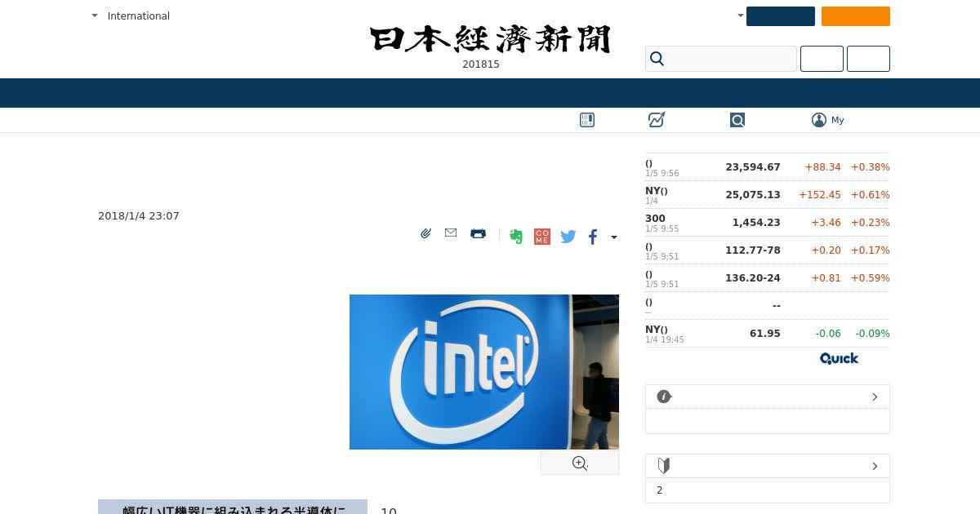Expand the more share options arrow
Screen dimensions: 980x514
(614, 237)
